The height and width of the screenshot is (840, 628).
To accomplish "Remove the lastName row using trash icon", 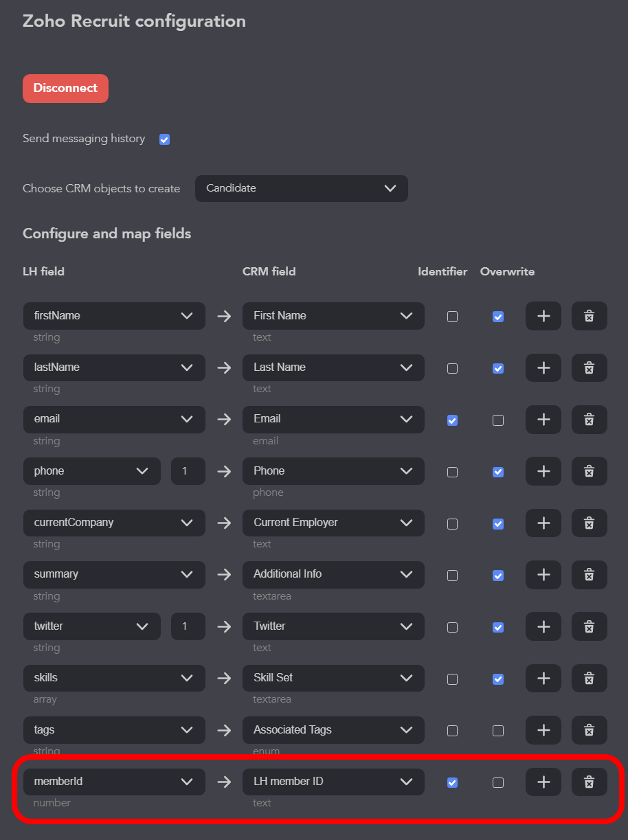I will 589,367.
